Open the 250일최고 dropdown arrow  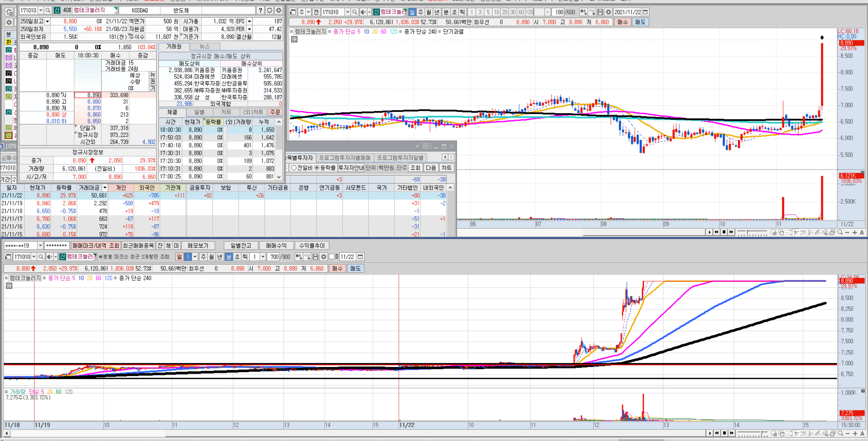pyautogui.click(x=47, y=21)
